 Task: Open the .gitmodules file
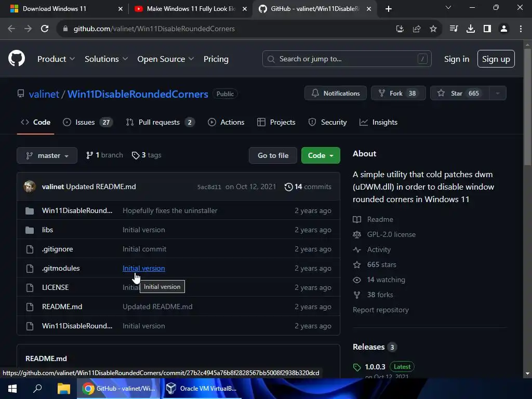pyautogui.click(x=61, y=269)
